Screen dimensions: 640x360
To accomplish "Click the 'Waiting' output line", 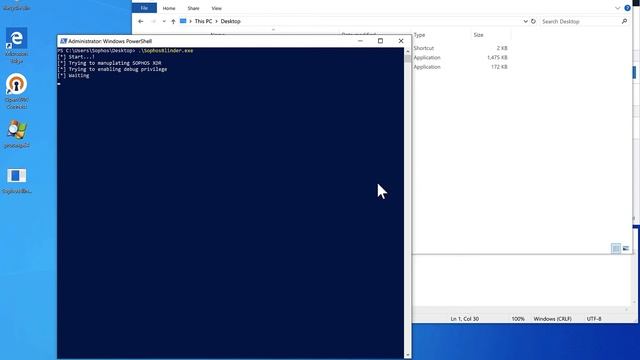I will click(x=73, y=76).
